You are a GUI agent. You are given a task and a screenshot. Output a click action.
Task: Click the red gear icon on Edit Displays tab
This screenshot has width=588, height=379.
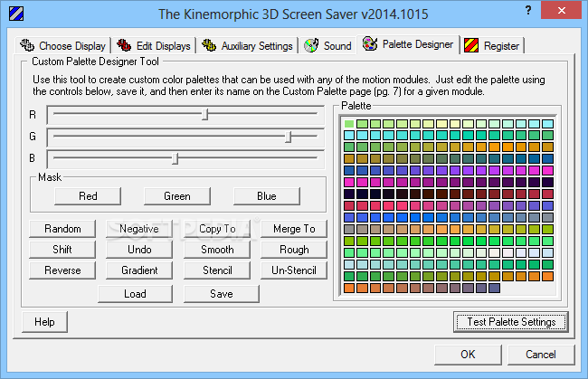[124, 45]
